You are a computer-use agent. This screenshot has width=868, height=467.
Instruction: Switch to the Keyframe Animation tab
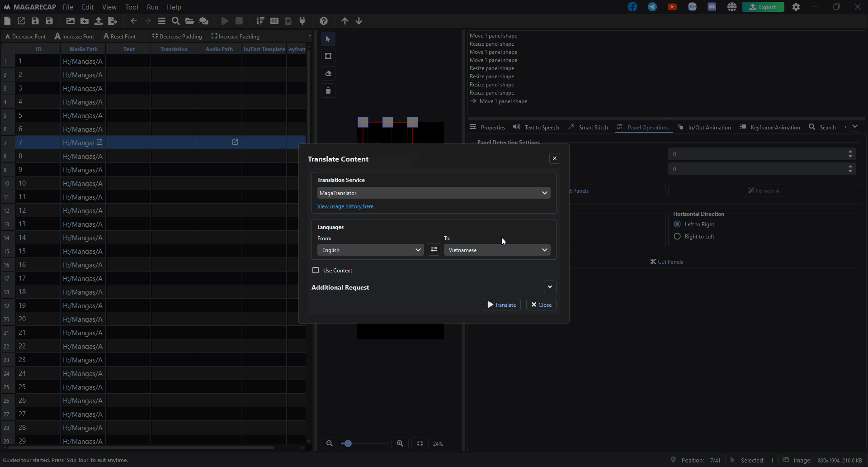[770, 127]
